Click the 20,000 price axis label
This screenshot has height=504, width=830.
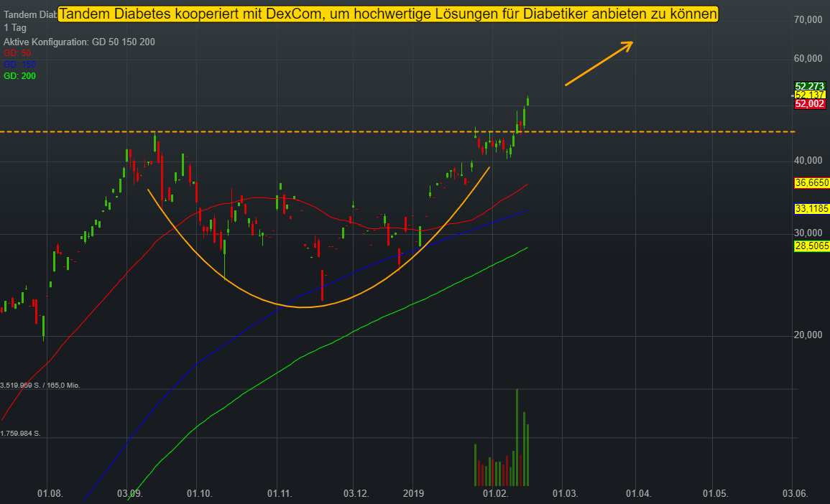(x=808, y=335)
